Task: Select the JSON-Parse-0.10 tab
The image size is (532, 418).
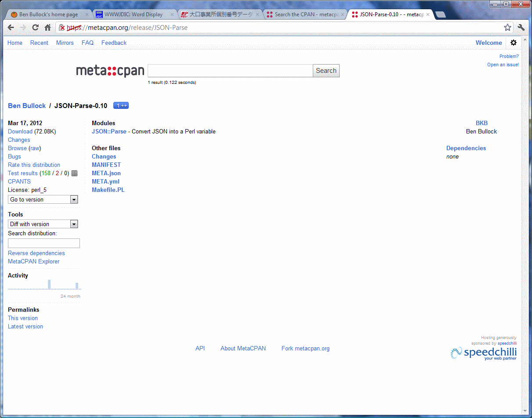Action: 391,14
